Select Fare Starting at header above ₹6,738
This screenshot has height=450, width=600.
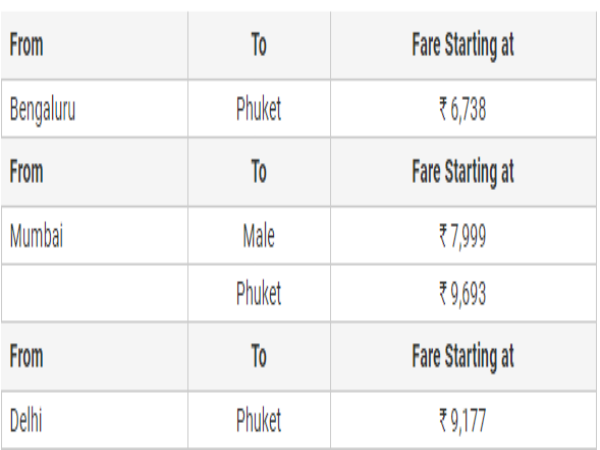tap(463, 46)
